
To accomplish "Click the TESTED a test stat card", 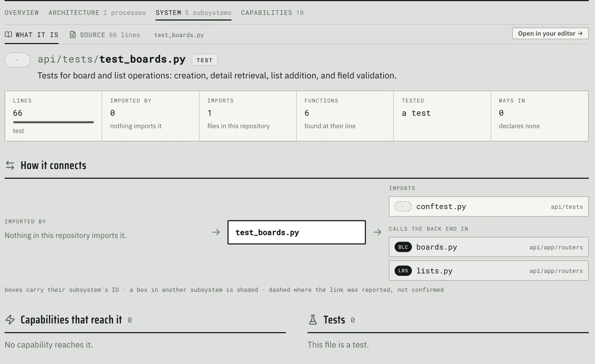I will (x=442, y=116).
